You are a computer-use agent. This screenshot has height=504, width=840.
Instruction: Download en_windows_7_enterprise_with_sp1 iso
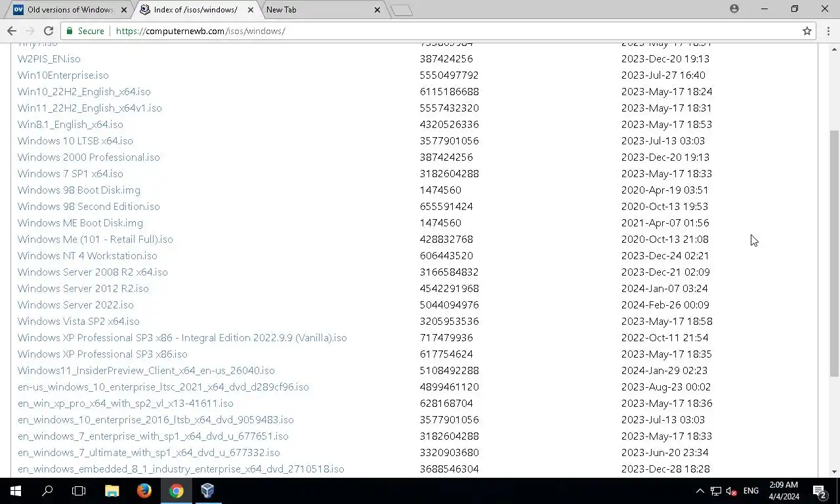[x=153, y=436]
